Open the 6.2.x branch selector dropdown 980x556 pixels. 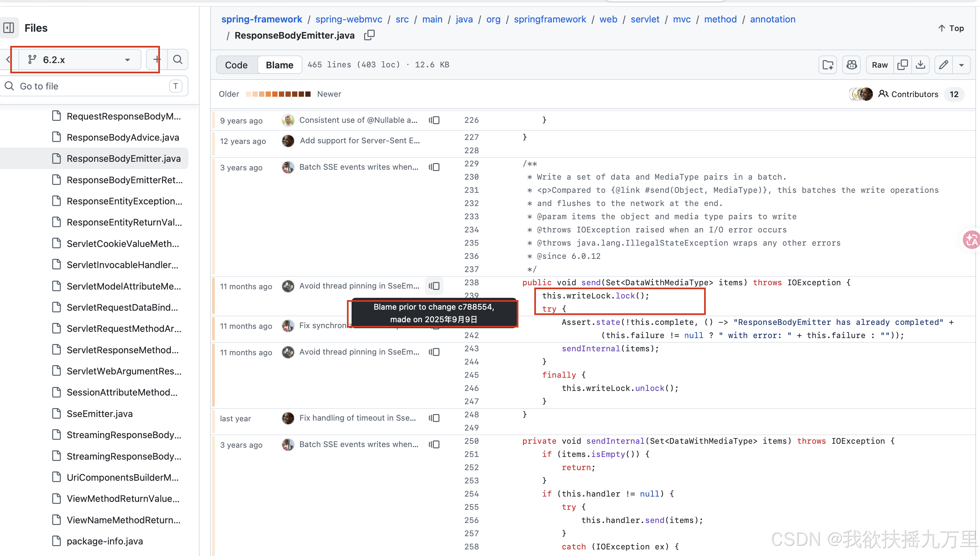80,59
